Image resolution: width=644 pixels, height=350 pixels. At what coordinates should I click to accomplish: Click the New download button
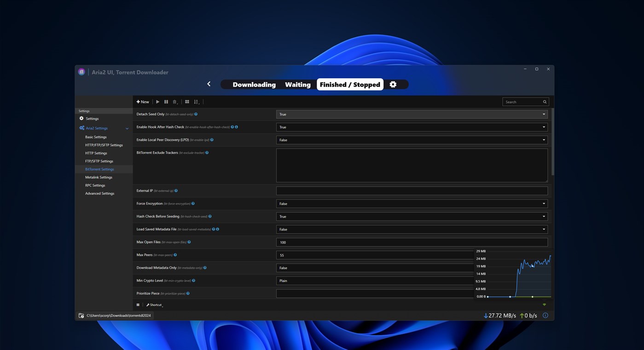(142, 101)
